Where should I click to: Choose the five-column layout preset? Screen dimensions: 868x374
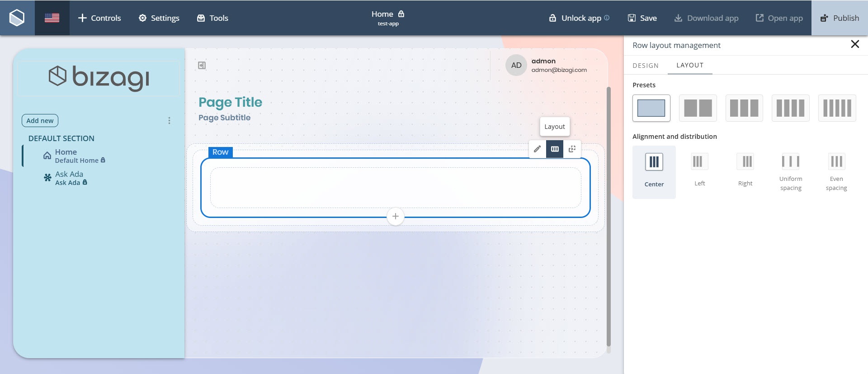coord(837,108)
